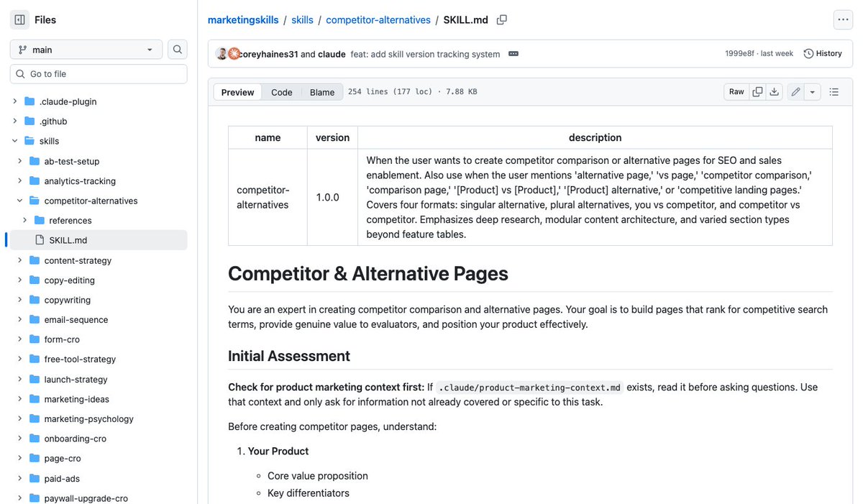Expand the marketing-psychology folder chevron
This screenshot has height=504, width=863.
20,418
